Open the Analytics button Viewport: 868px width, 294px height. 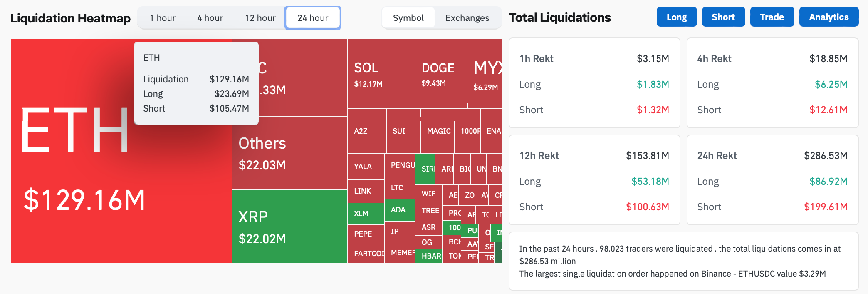pos(828,17)
